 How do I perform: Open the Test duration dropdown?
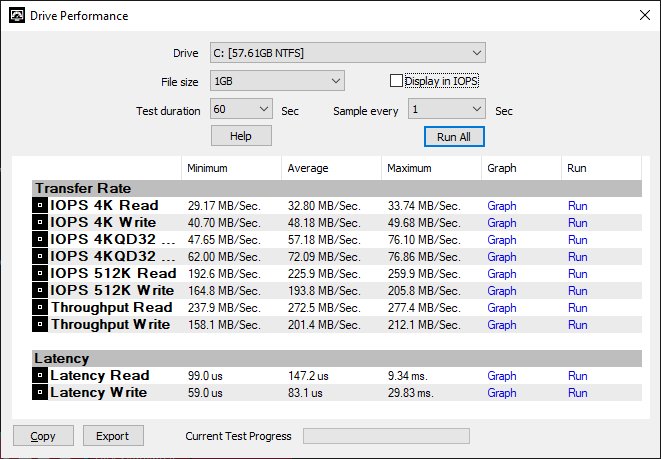(241, 109)
